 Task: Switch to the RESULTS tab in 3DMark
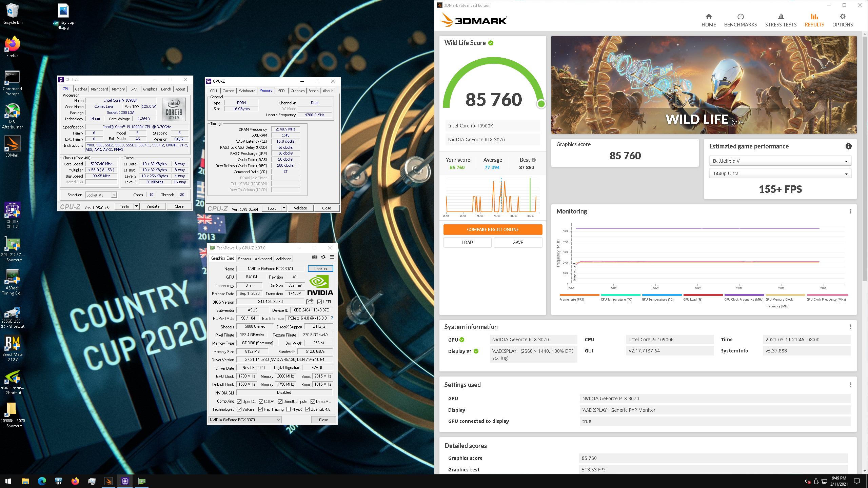(814, 20)
